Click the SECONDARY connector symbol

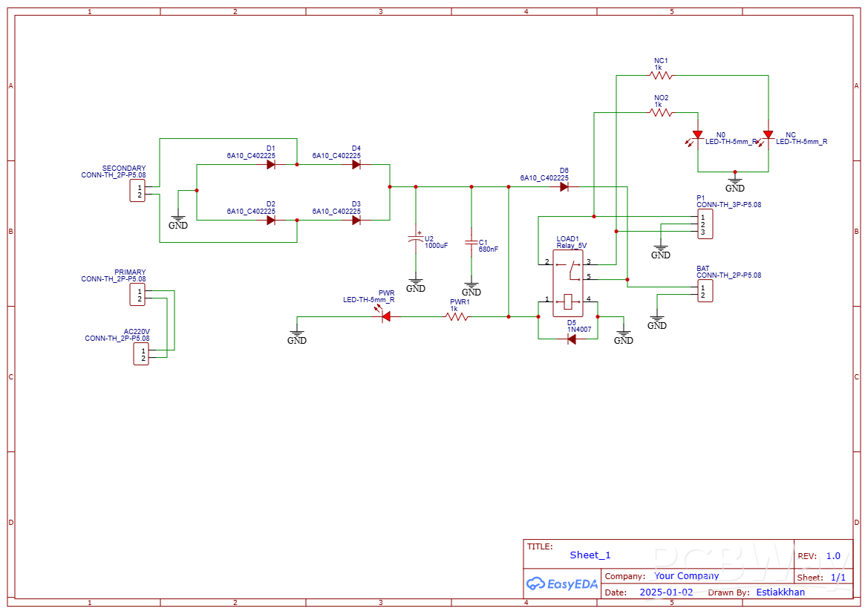point(137,191)
